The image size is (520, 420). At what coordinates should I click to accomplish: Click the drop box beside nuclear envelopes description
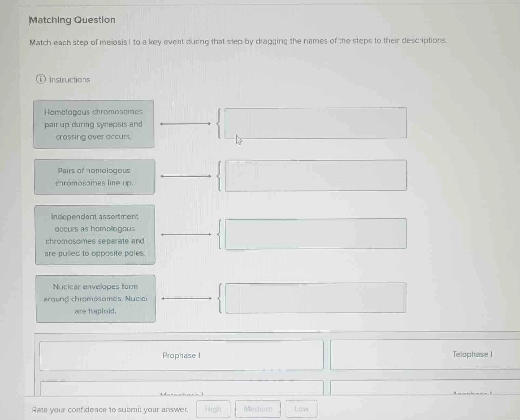(x=315, y=298)
